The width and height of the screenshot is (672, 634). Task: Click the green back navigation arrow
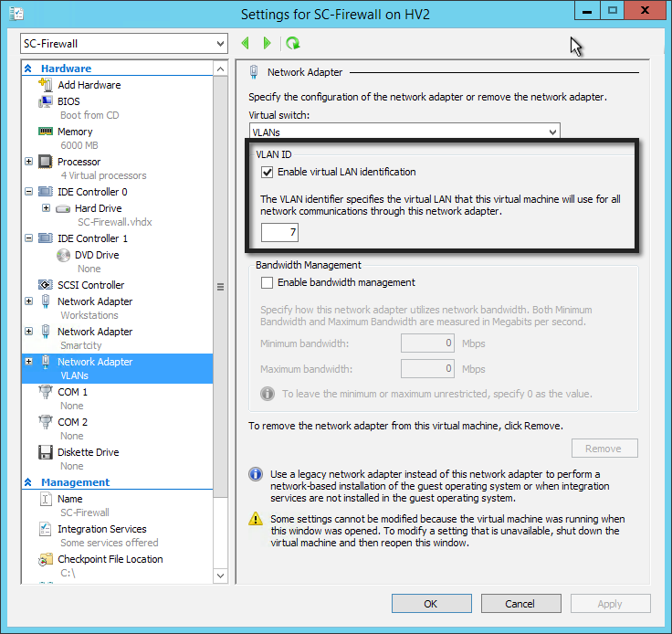(x=246, y=43)
